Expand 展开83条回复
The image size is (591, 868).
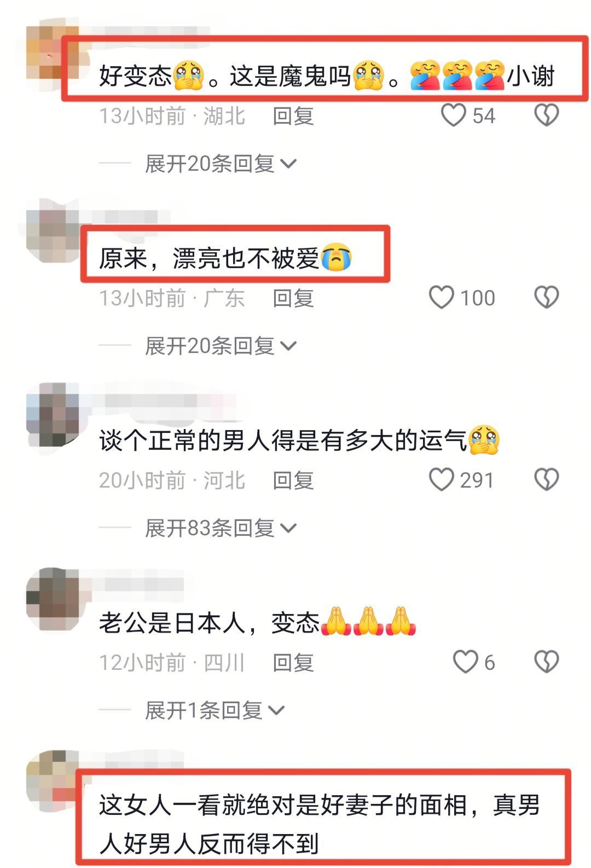point(221,528)
